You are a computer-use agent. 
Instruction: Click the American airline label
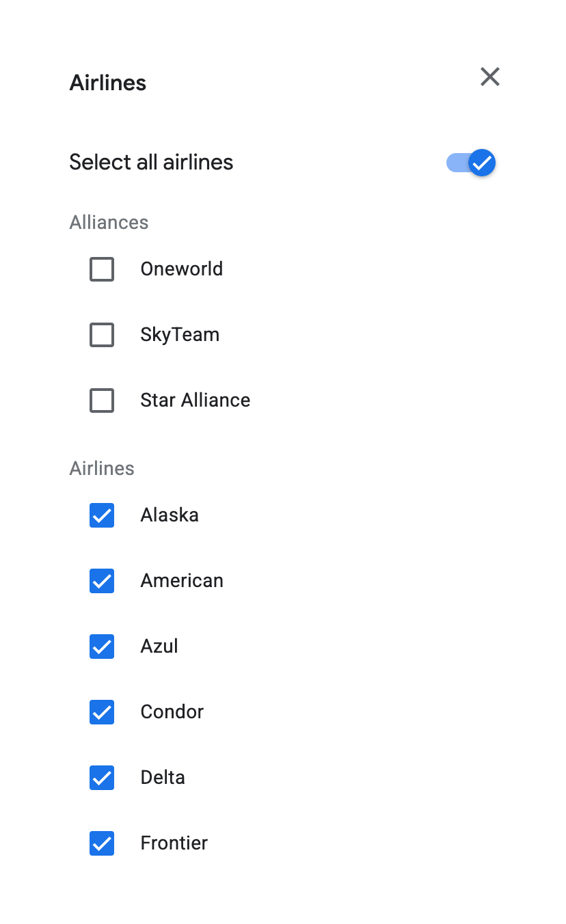pyautogui.click(x=182, y=580)
